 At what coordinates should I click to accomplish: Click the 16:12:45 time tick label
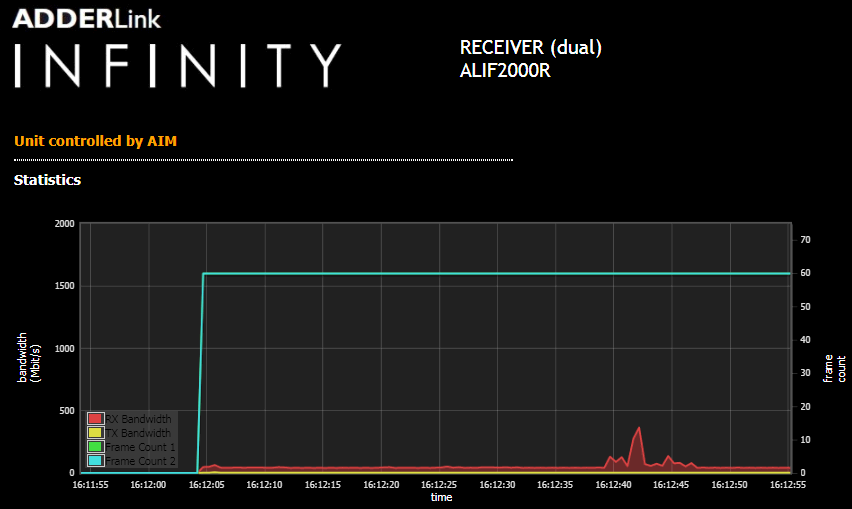672,485
